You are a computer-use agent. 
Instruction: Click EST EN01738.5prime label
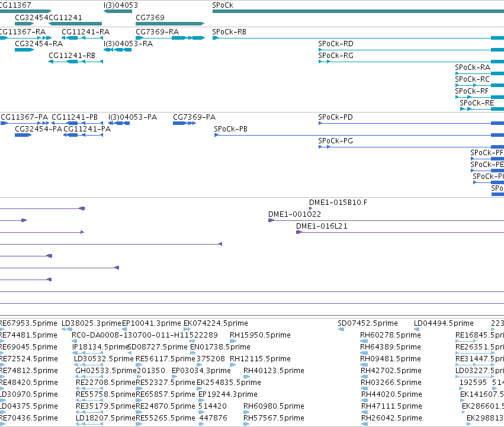220,347
